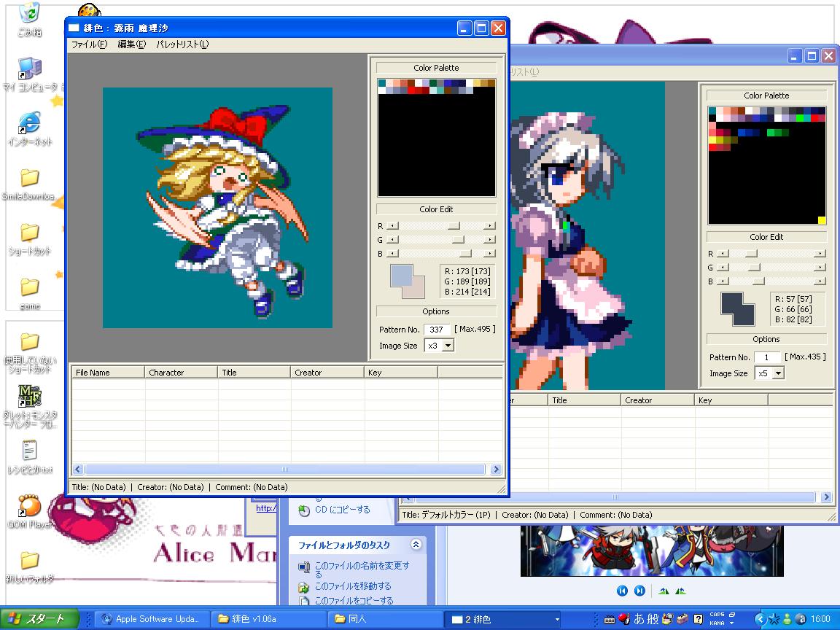Increase G value with right arrow, front window

[x=490, y=240]
